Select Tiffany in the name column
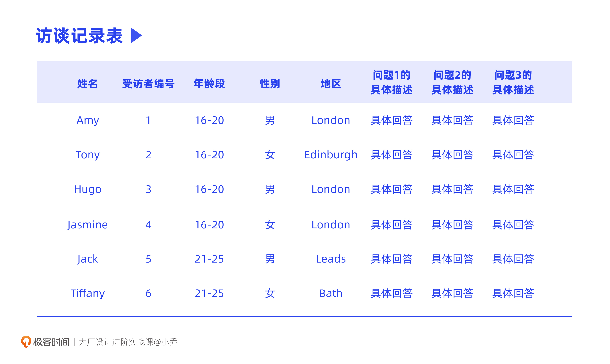This screenshot has width=610, height=364. pos(88,293)
